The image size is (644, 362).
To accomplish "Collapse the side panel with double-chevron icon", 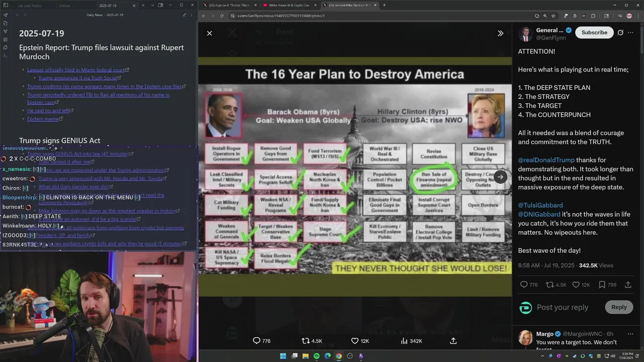I will (x=500, y=33).
